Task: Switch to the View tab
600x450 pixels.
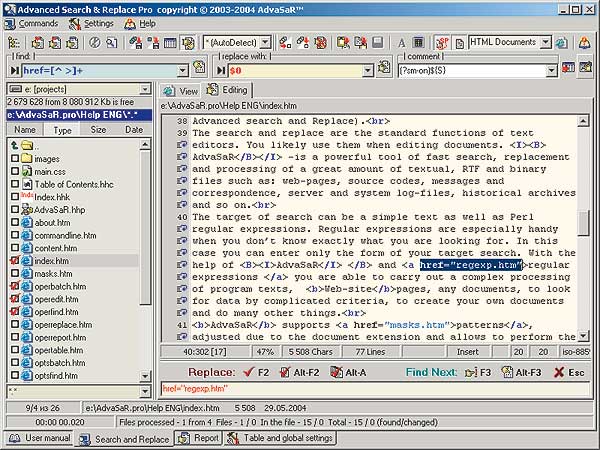Action: click(180, 91)
